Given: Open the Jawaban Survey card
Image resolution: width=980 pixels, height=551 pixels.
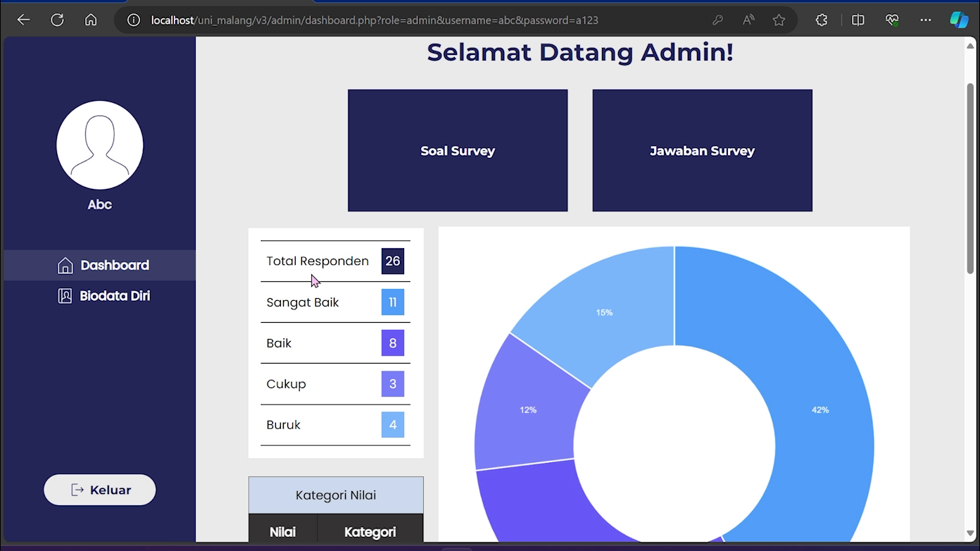Looking at the screenshot, I should point(703,150).
